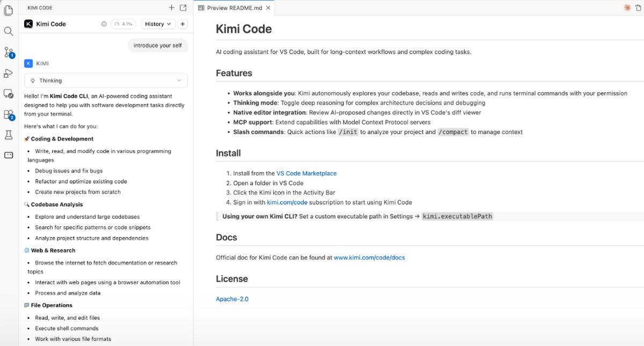644x346 pixels.
Task: Click 'Refactor and optimize existing code' list item
Action: click(x=81, y=181)
